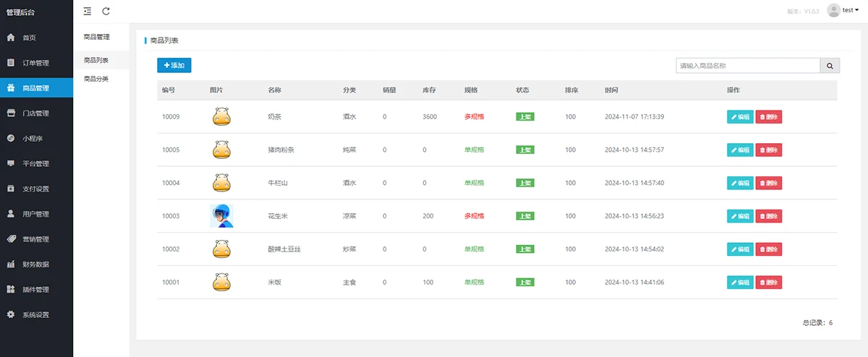Open 订单管理 in the left sidebar

point(35,63)
